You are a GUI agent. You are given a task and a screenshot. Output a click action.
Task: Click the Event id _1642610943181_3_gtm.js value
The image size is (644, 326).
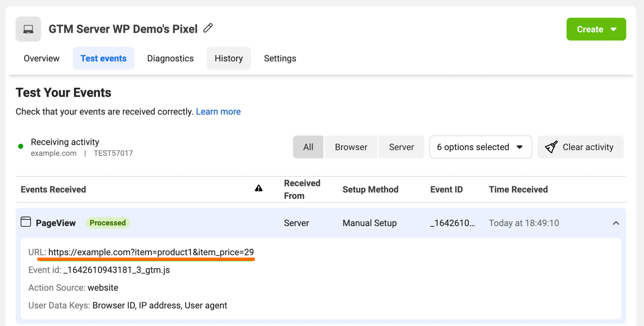116,270
